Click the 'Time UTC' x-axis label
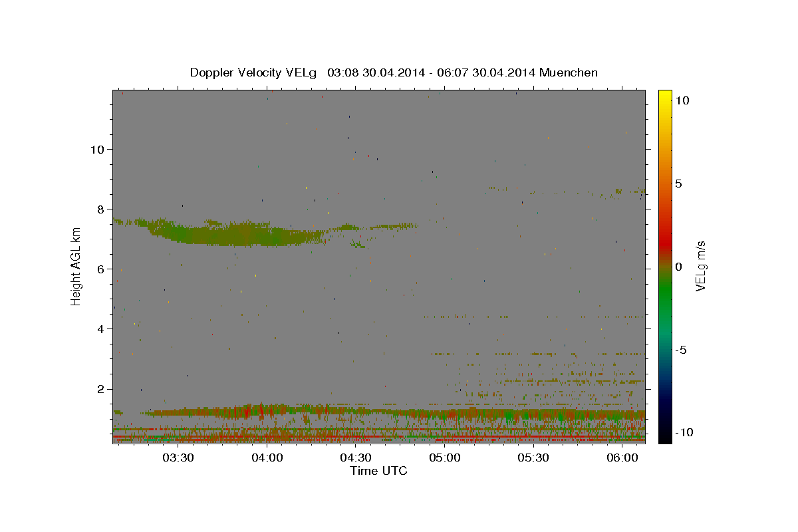Image resolution: width=798 pixels, height=532 pixels. [x=378, y=471]
